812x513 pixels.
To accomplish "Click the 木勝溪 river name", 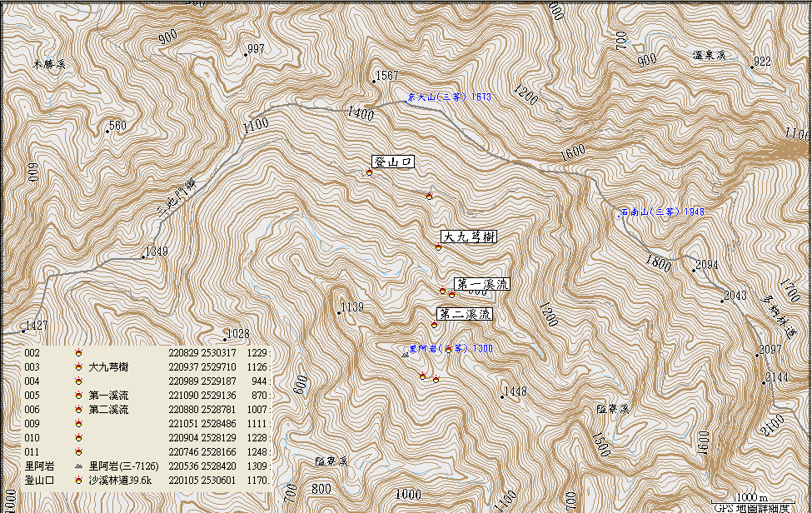I will point(49,65).
